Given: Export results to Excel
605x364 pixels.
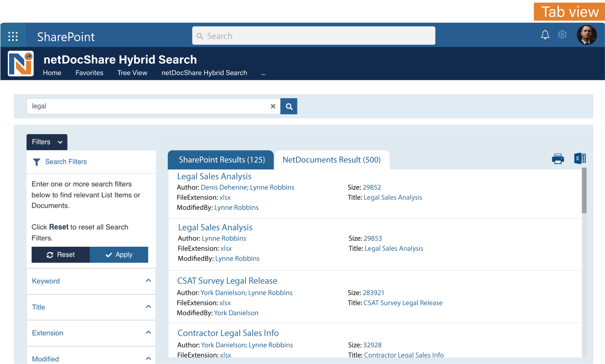Looking at the screenshot, I should 580,158.
